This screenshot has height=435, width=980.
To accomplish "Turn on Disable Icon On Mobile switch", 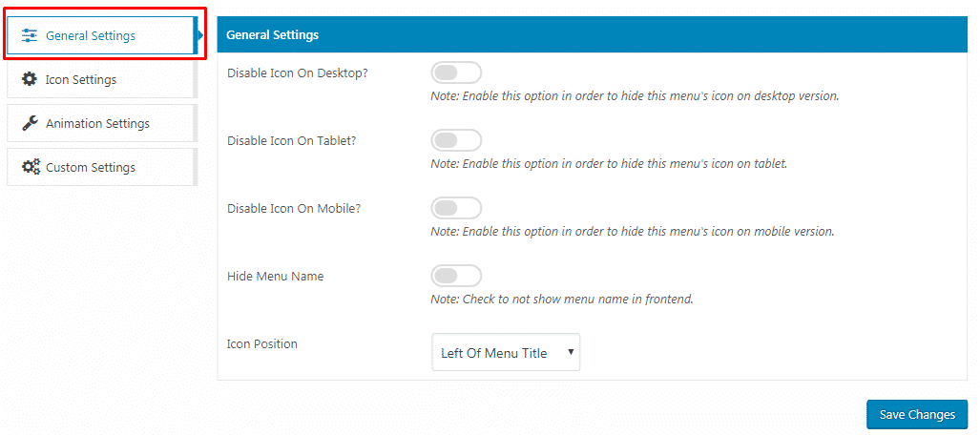I will click(456, 208).
